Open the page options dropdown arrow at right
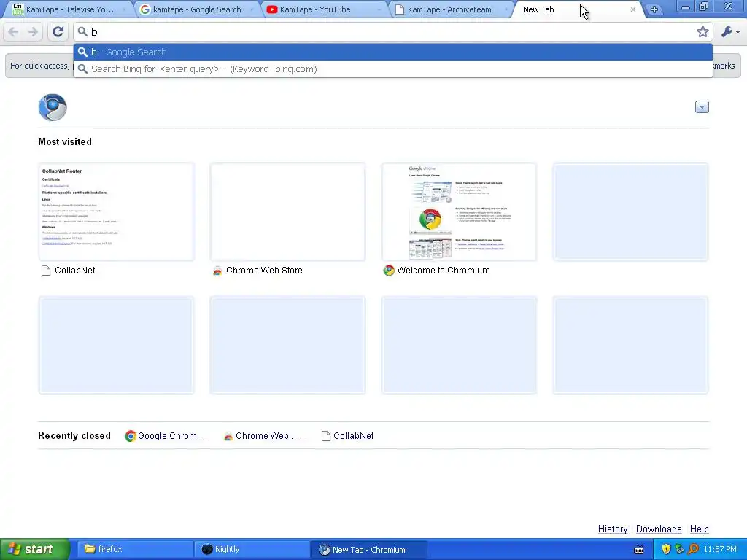This screenshot has width=747, height=560. pyautogui.click(x=702, y=107)
